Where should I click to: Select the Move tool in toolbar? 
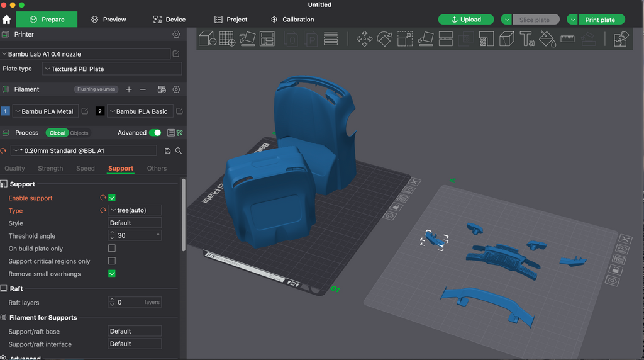[x=364, y=39]
